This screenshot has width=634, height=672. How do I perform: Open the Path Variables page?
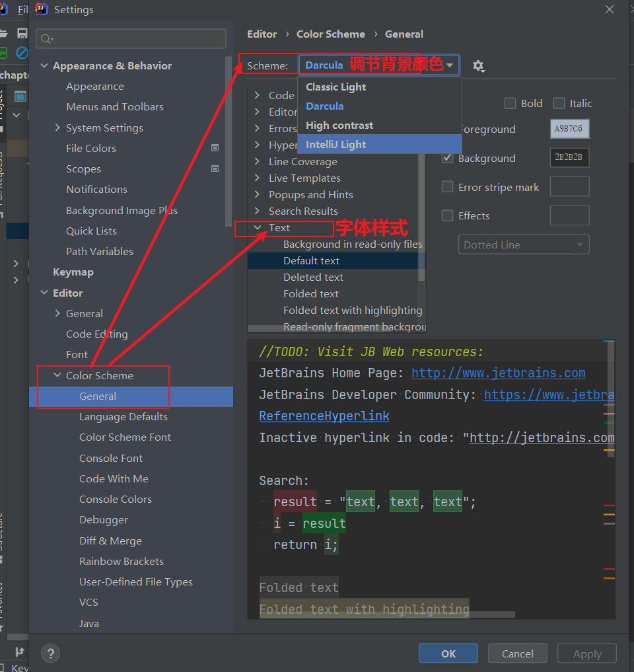click(99, 252)
